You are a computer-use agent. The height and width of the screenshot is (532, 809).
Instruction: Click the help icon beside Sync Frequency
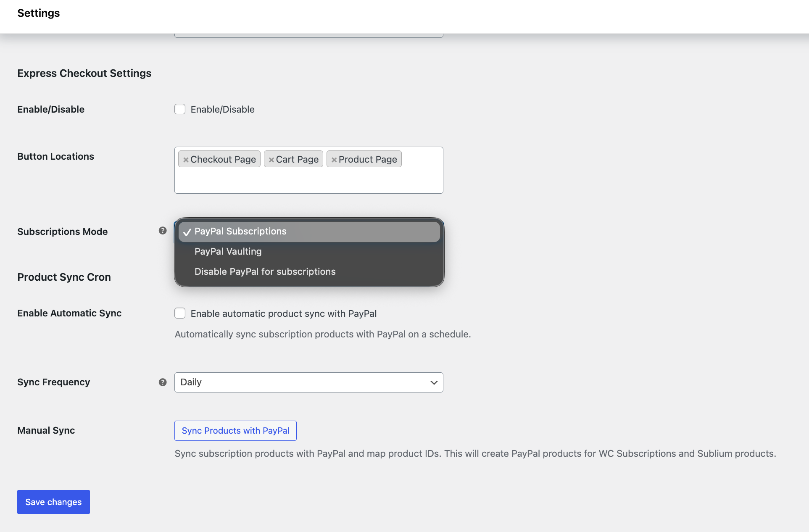163,382
